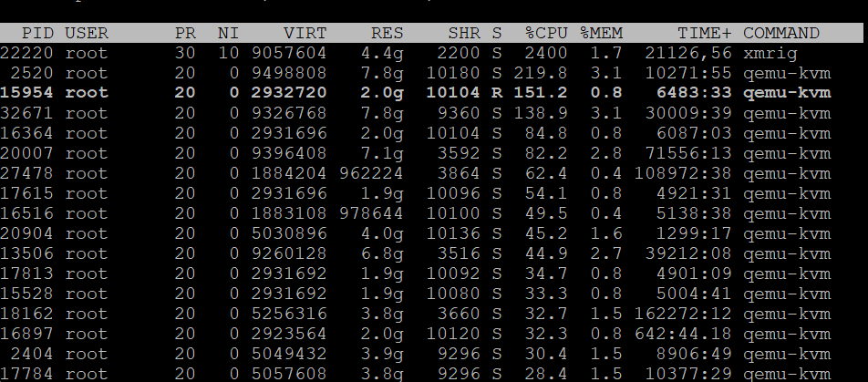Select the R state of process 15954

coord(497,93)
